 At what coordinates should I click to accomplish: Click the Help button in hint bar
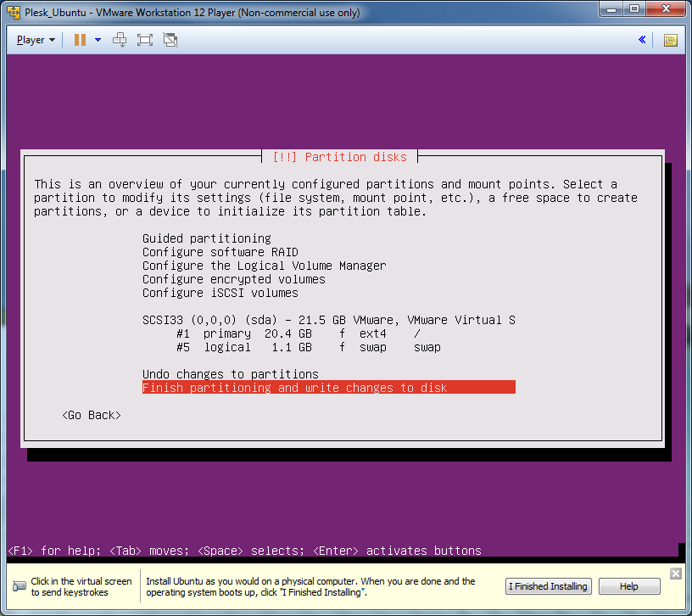point(629,586)
